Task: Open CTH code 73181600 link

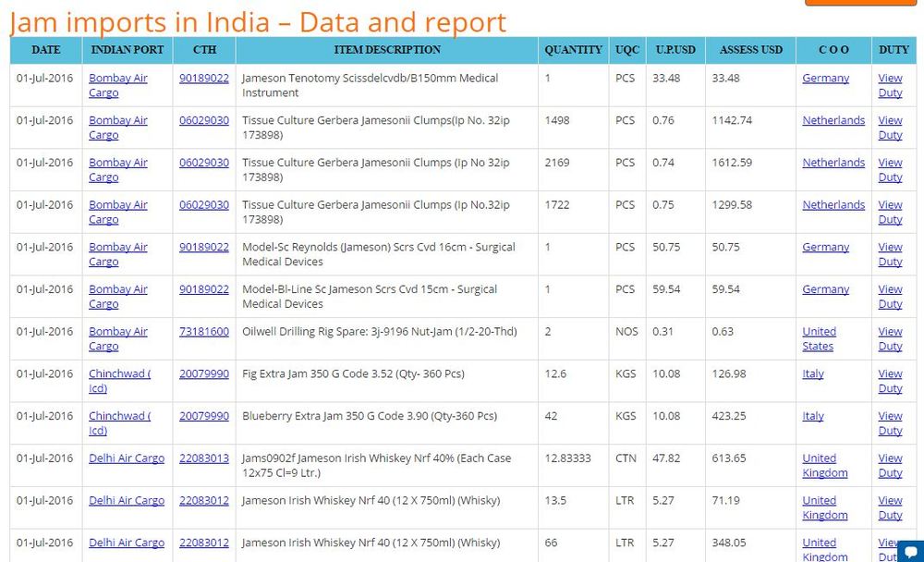Action: [203, 331]
